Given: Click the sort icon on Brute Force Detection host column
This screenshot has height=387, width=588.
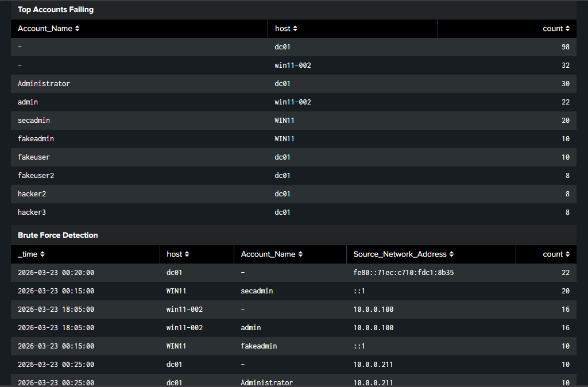Looking at the screenshot, I should 185,254.
